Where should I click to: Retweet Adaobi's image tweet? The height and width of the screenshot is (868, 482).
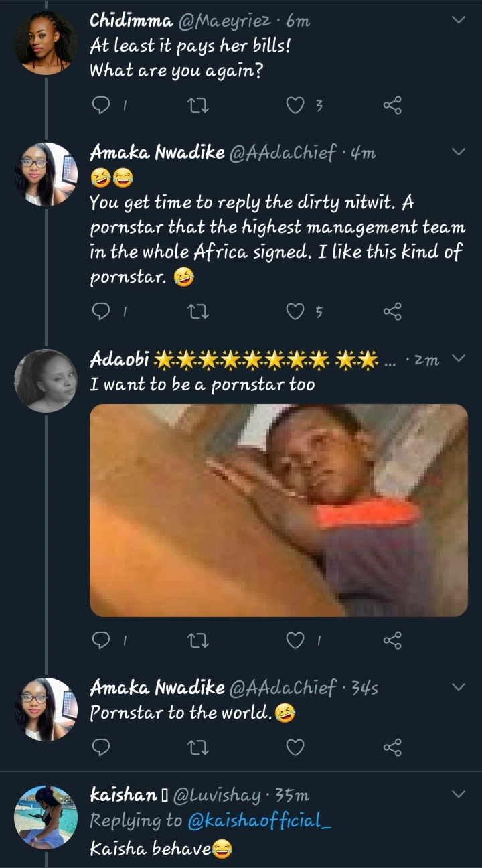pos(199,641)
